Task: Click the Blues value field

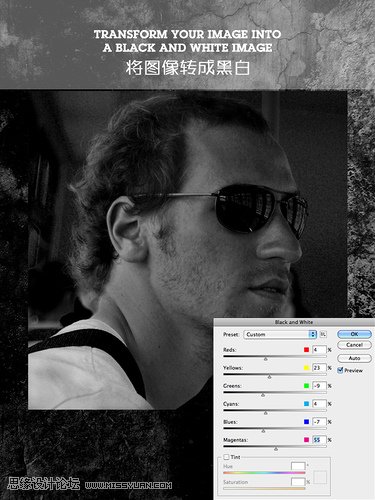Action: (x=319, y=422)
